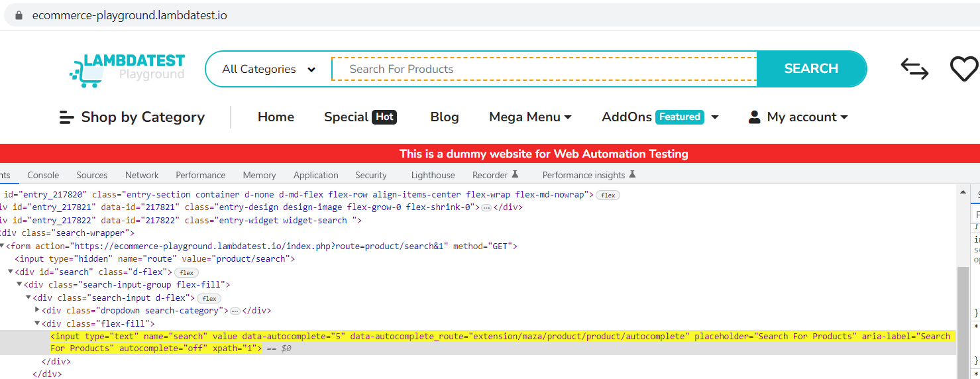Screen dimensions: 980x379
Task: Expand the AddOns dropdown arrow
Action: 715,117
